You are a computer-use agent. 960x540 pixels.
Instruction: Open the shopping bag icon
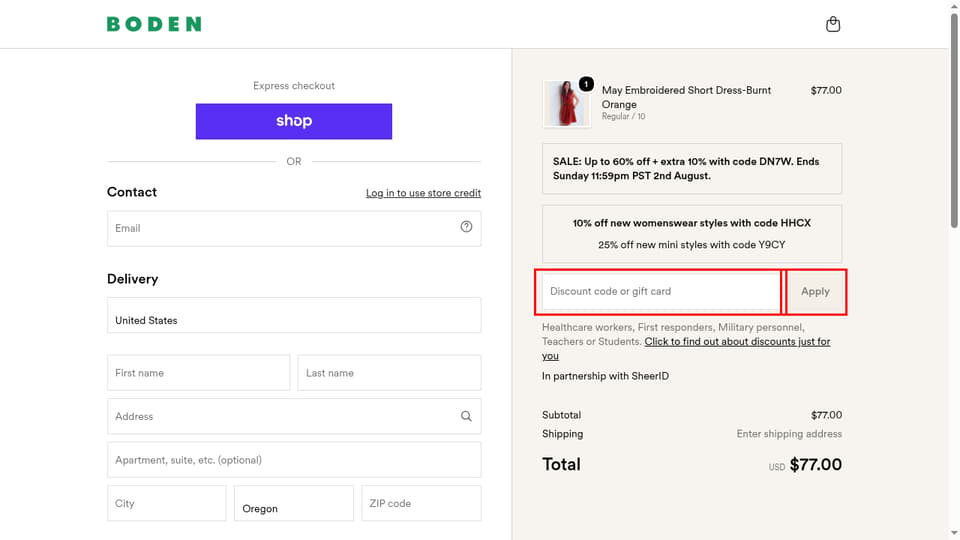(x=833, y=24)
